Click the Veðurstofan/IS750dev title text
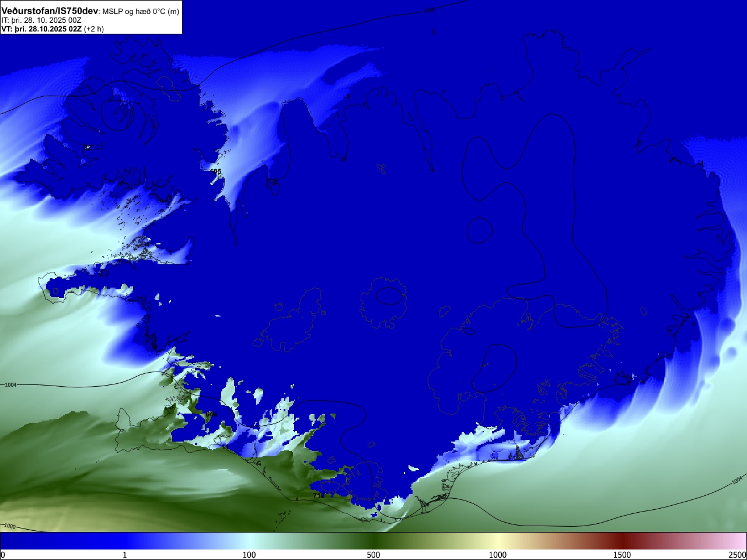 (50, 10)
